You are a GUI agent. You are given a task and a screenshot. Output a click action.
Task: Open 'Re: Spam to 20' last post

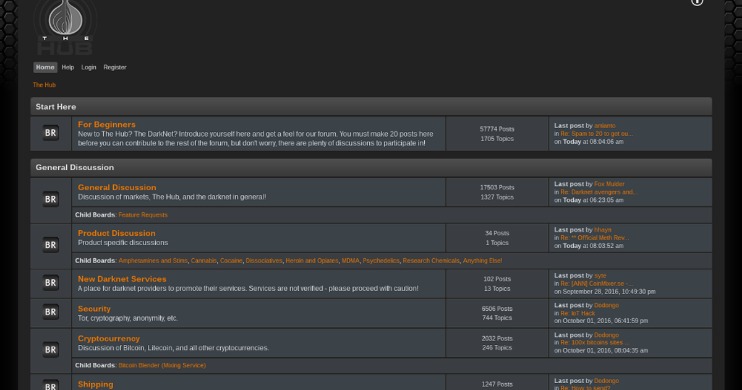596,134
